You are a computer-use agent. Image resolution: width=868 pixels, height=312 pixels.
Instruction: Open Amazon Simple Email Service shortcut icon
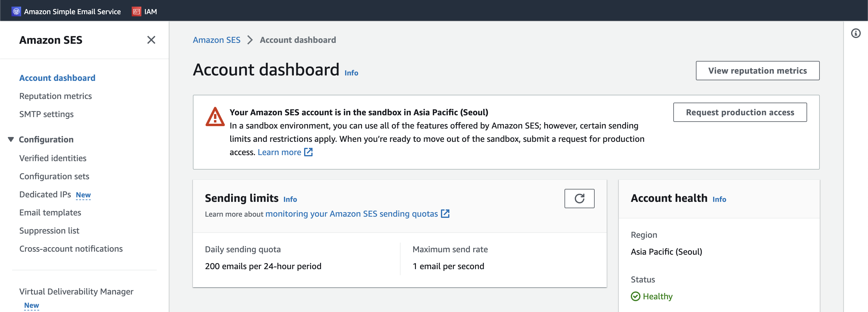[16, 11]
